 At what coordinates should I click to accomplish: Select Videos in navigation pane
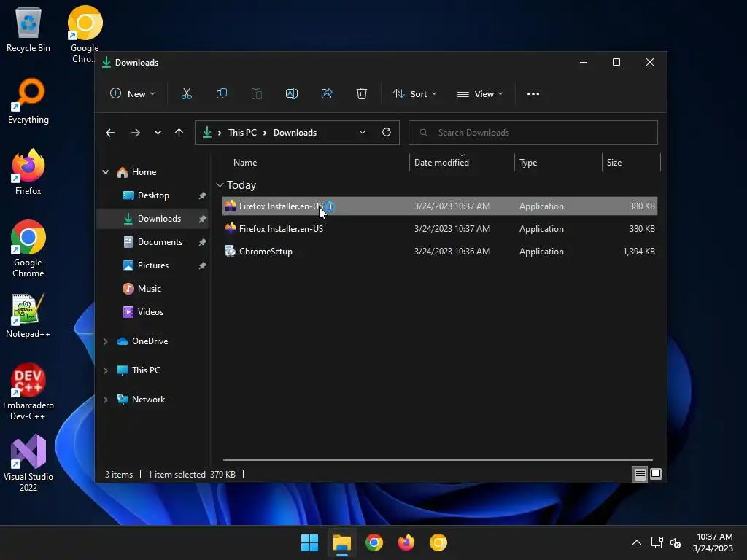(x=153, y=312)
